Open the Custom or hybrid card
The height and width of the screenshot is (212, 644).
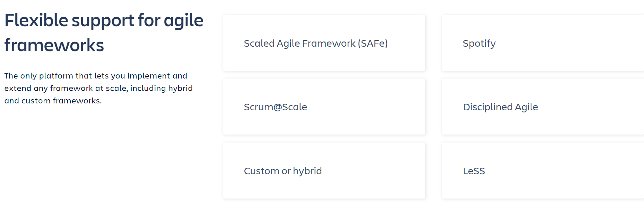pos(324,170)
